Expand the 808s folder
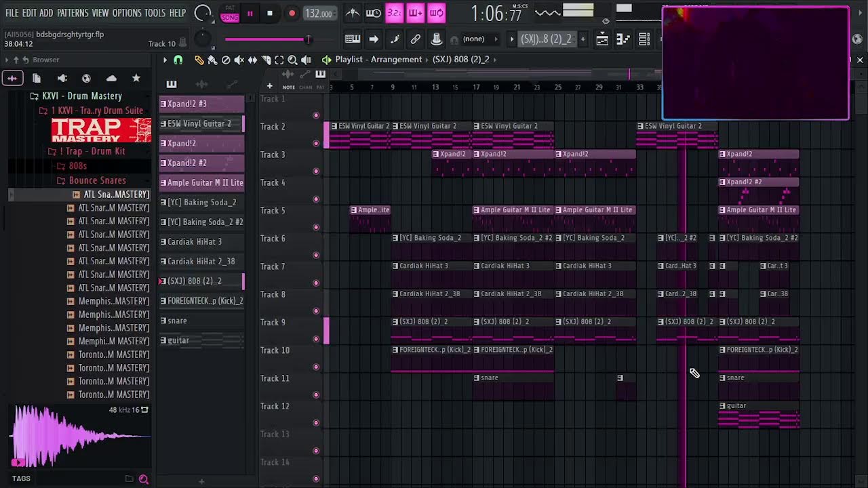This screenshot has height=488, width=868. (73, 166)
